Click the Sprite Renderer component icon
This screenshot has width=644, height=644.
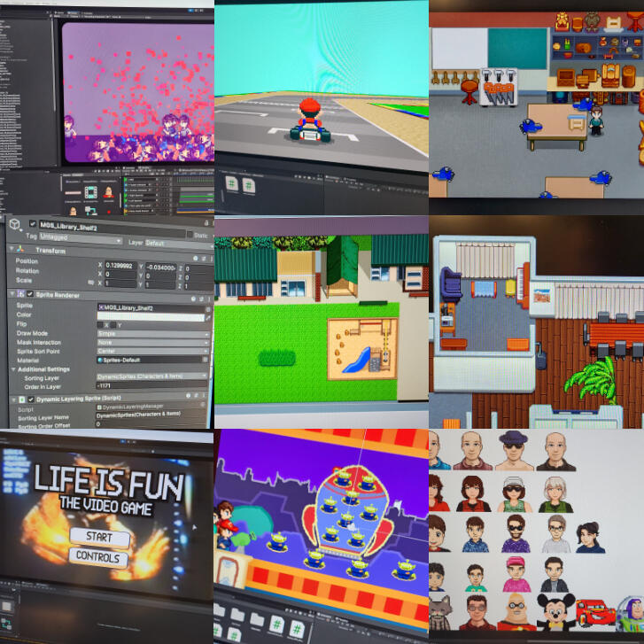click(19, 293)
